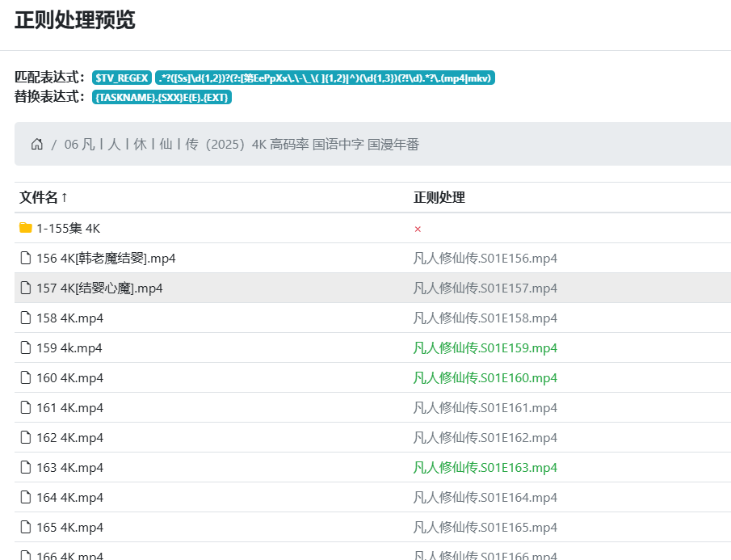Click renamed result 凡人修仙传.S01E164.mp4

[485, 498]
